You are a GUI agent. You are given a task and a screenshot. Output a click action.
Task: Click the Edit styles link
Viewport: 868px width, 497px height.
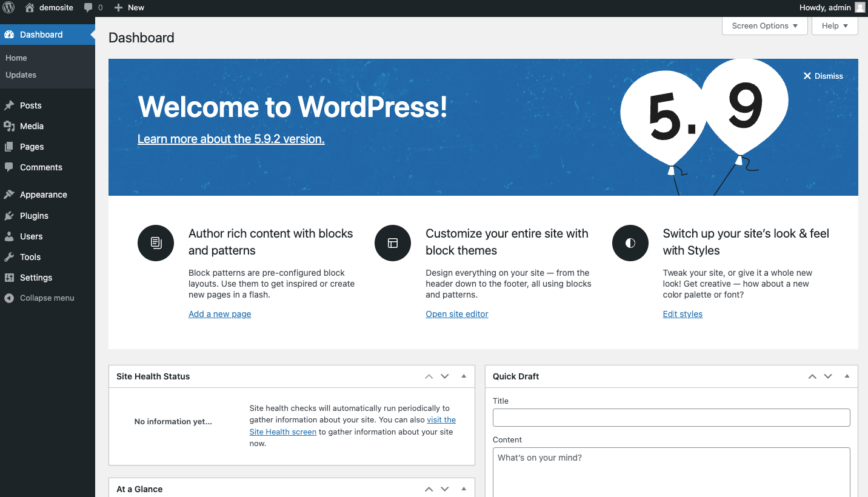coord(683,314)
